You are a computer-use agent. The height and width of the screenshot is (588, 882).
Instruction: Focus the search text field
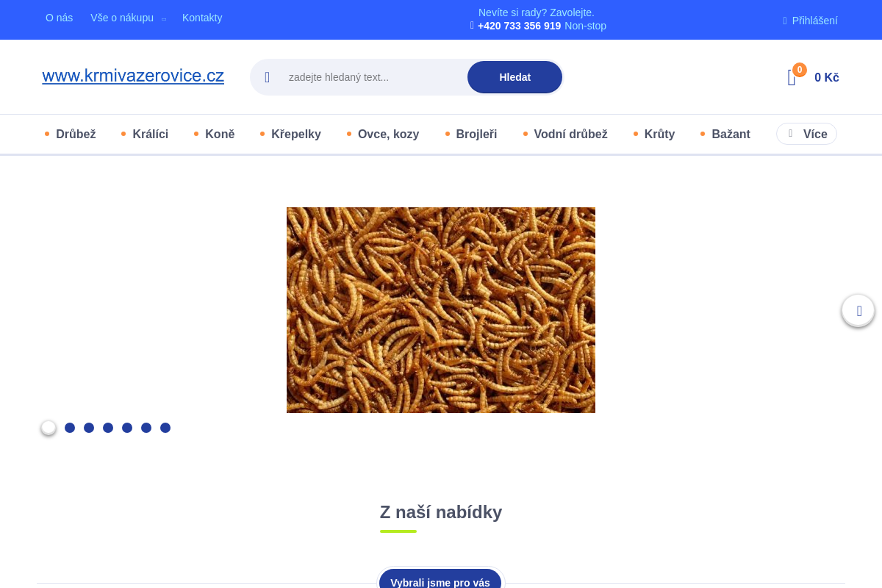tap(371, 77)
